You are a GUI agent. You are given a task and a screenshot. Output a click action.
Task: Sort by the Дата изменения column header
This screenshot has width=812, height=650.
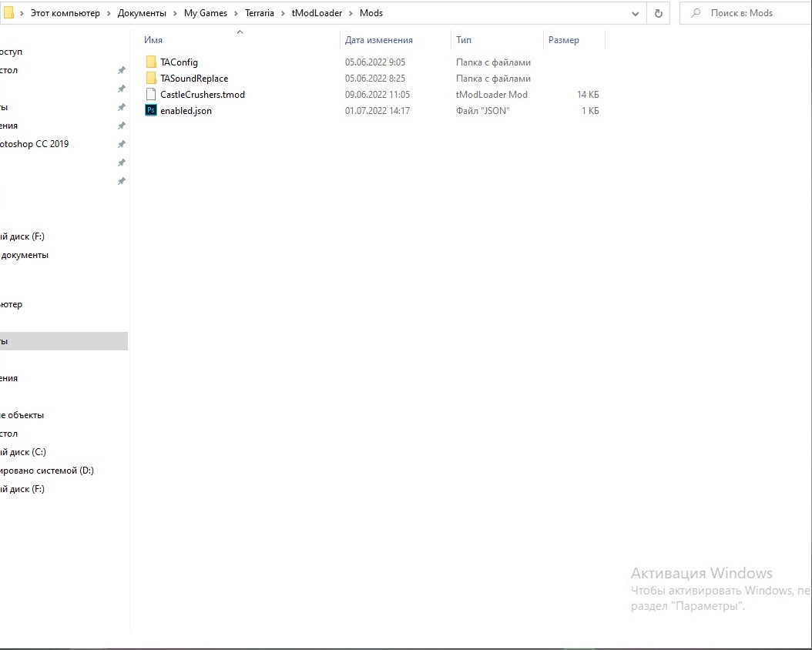coord(379,40)
